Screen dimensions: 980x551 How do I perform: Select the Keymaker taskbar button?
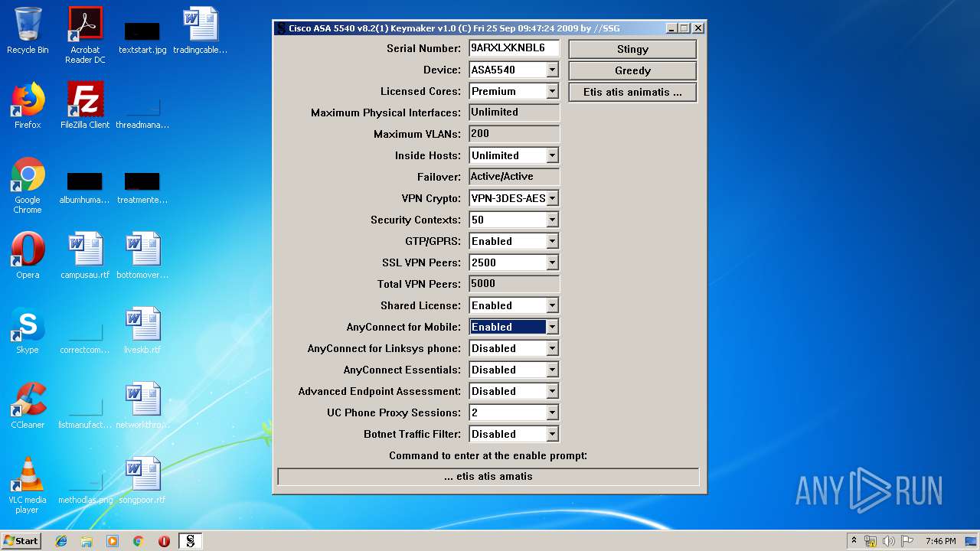190,541
